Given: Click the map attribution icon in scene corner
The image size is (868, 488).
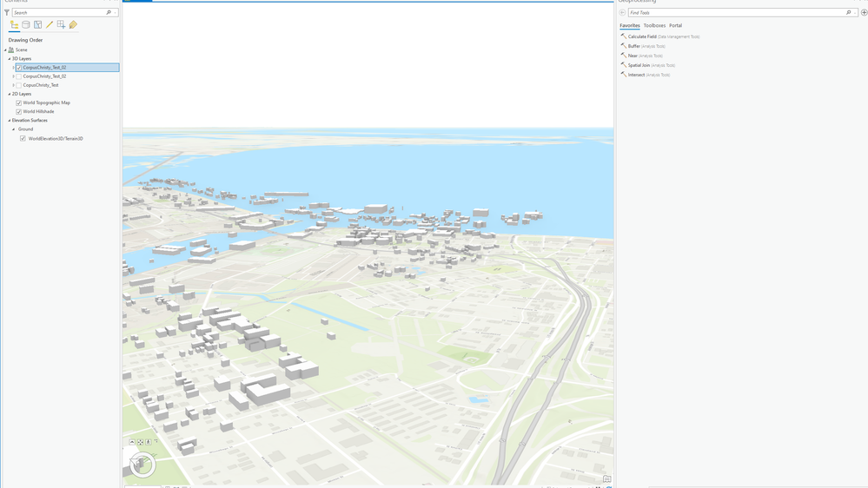Looking at the screenshot, I should click(x=606, y=479).
